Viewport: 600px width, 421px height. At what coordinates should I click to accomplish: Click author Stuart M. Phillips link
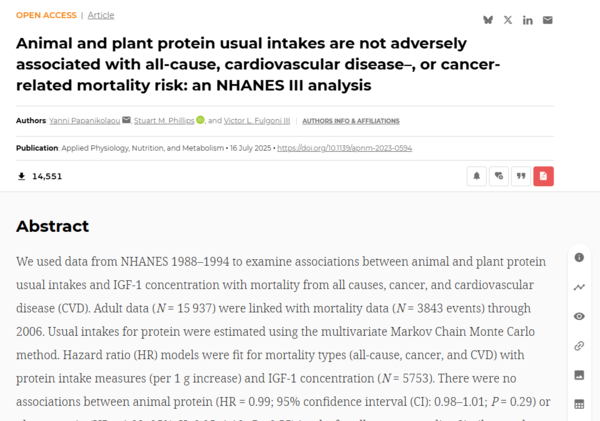pos(164,120)
